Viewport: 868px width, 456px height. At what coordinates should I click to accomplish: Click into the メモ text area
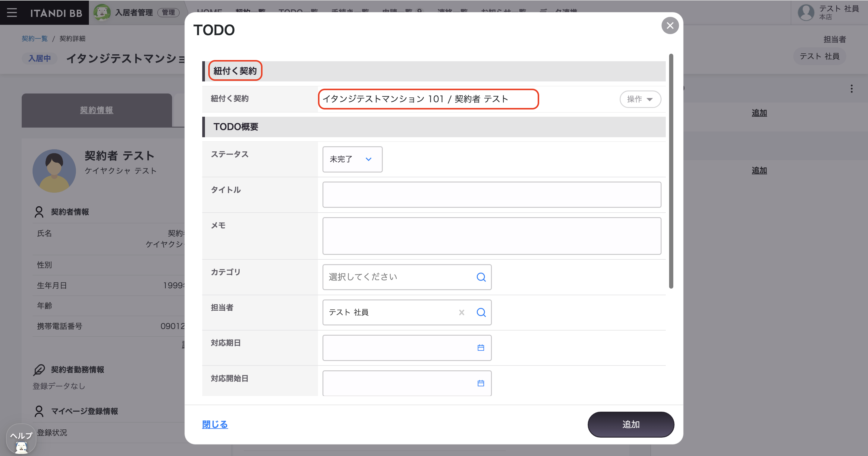coord(492,236)
